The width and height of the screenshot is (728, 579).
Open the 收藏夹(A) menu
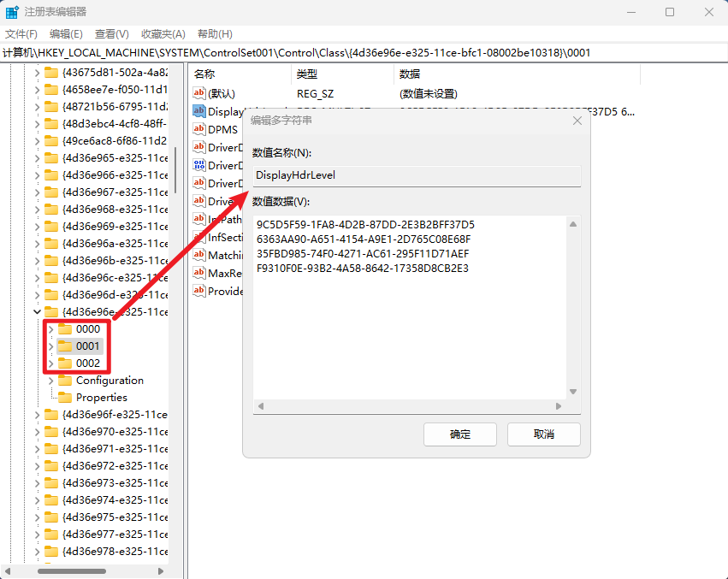[163, 33]
